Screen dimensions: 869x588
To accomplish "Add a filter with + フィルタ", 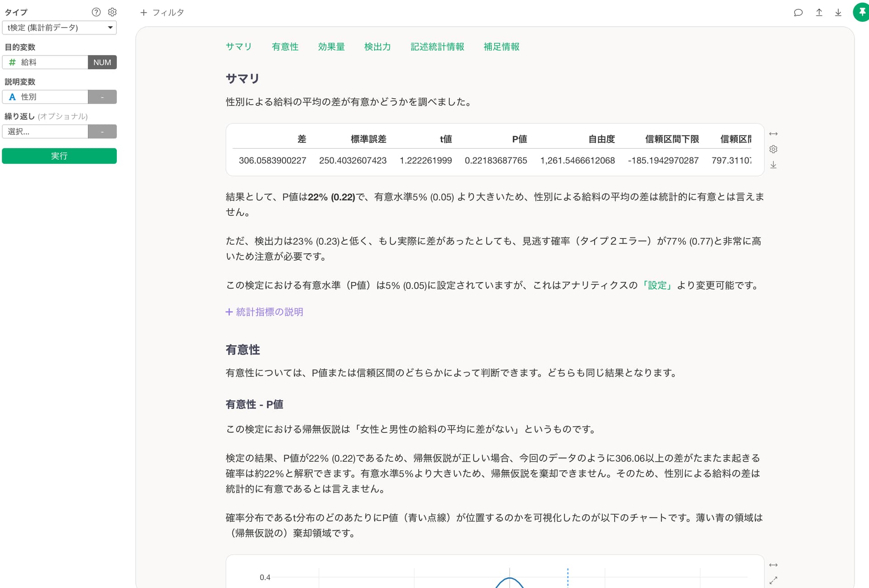I will [x=162, y=13].
